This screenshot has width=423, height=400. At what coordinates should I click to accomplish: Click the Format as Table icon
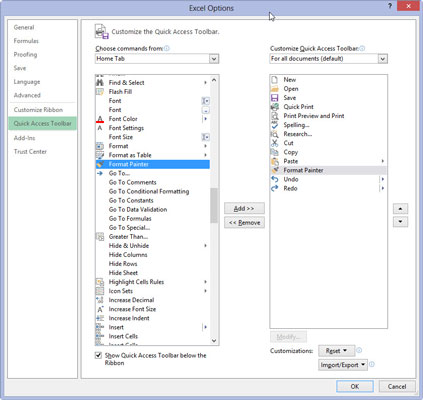(100, 155)
